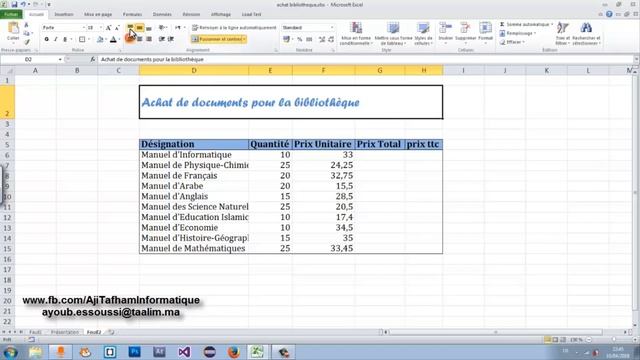Click the accounting number format icon

point(287,39)
